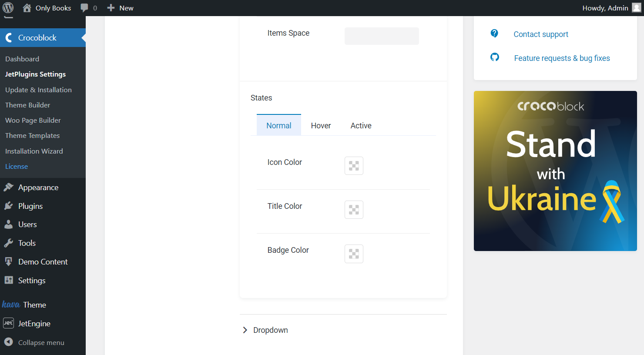The image size is (644, 355).
Task: Open Woo Page Builder submenu item
Action: (x=33, y=120)
